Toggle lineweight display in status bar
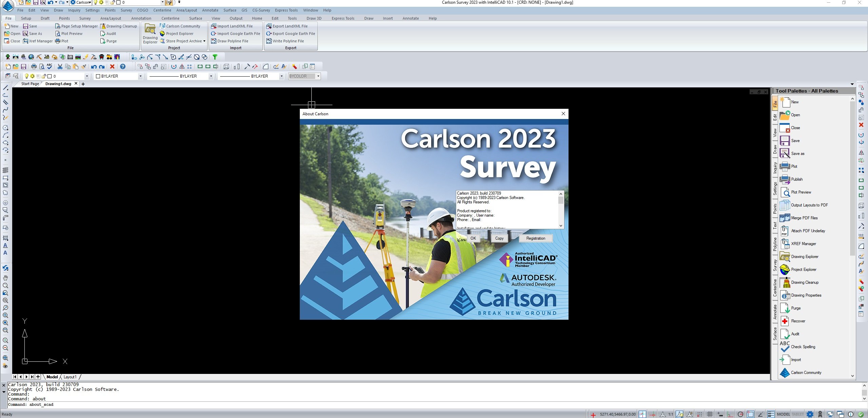 pyautogui.click(x=771, y=414)
